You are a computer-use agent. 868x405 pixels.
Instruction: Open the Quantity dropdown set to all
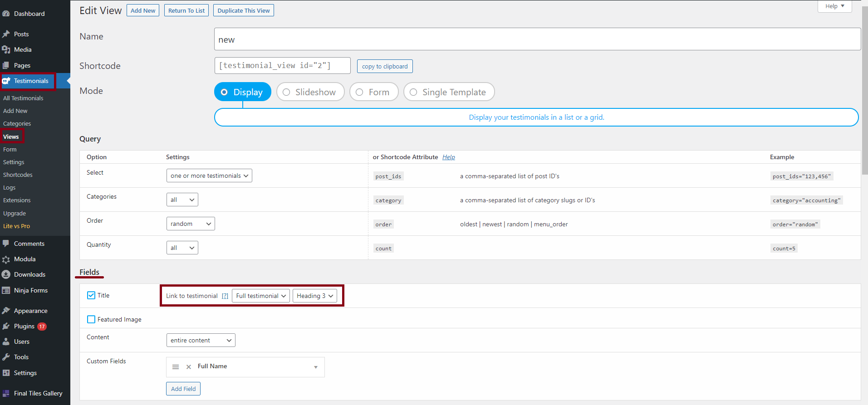tap(182, 248)
